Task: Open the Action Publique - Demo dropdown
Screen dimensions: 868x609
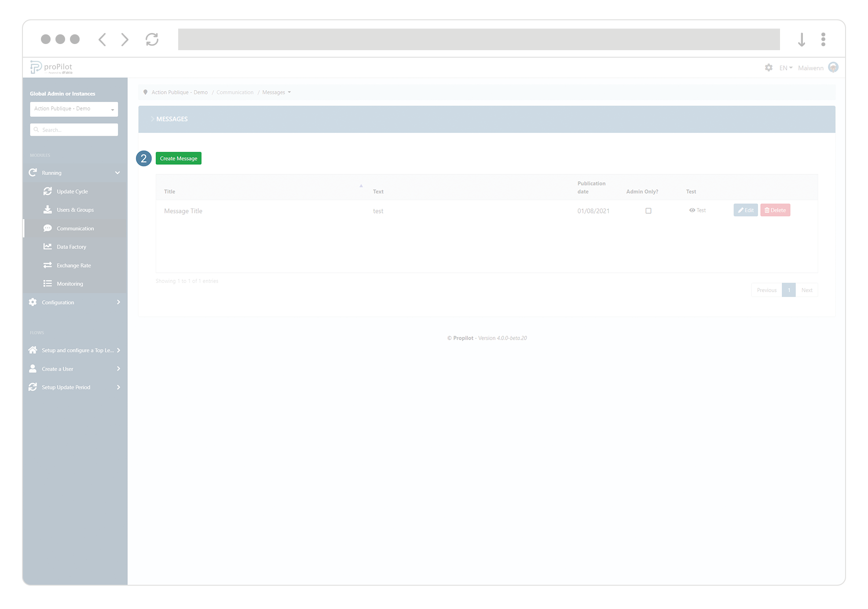Action: pyautogui.click(x=74, y=109)
